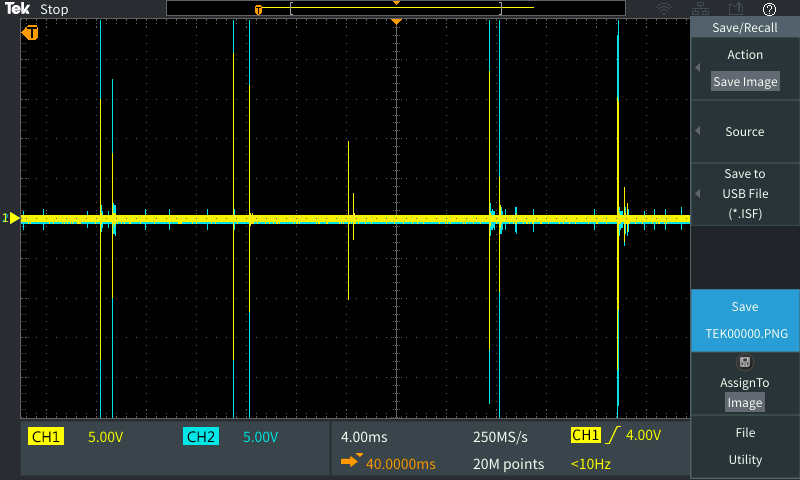Click the CH2 5.00V scale readout
800x480 pixels.
point(260,437)
